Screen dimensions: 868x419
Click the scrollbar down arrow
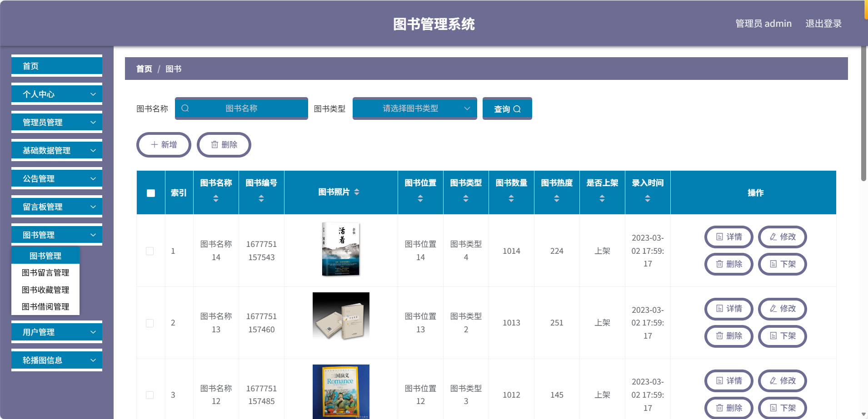click(863, 414)
